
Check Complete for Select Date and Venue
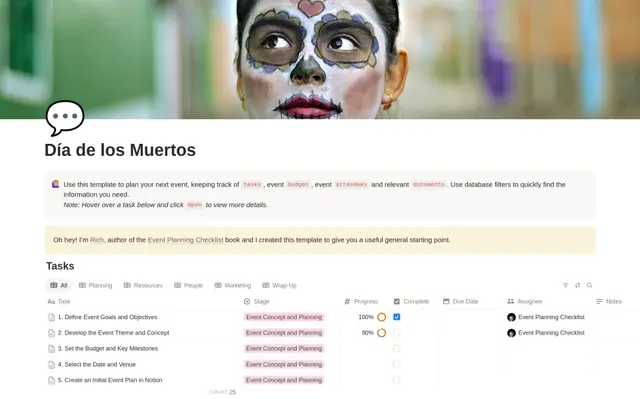tap(397, 364)
